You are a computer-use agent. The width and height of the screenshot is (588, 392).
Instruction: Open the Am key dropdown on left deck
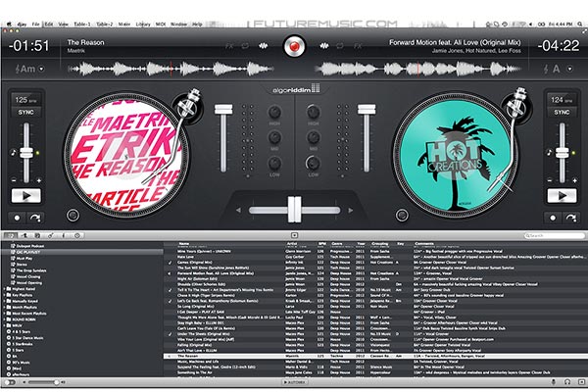[41, 69]
